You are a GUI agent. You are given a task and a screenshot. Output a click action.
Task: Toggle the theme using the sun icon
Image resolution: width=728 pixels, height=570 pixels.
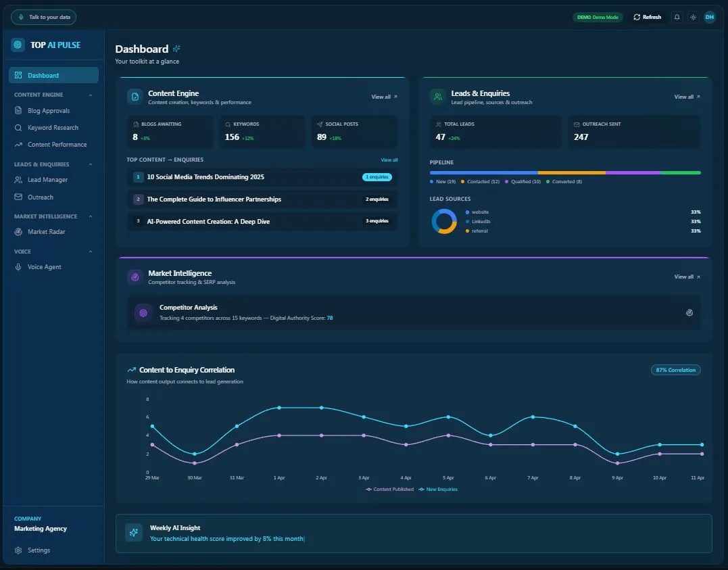693,17
